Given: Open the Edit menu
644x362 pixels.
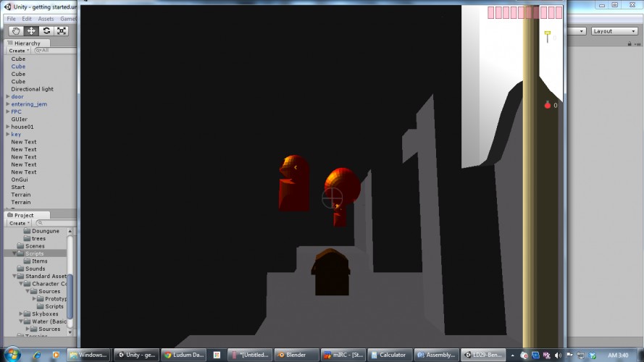Looking at the screenshot, I should tap(27, 19).
